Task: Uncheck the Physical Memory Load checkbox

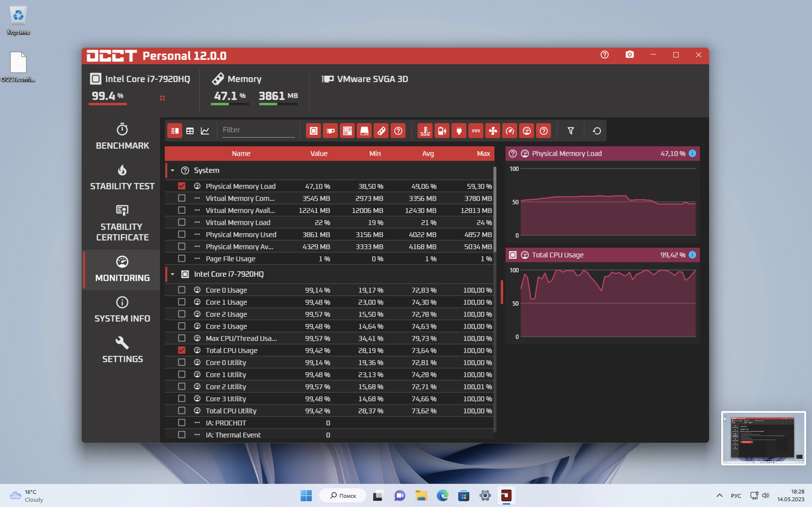Action: tap(182, 186)
